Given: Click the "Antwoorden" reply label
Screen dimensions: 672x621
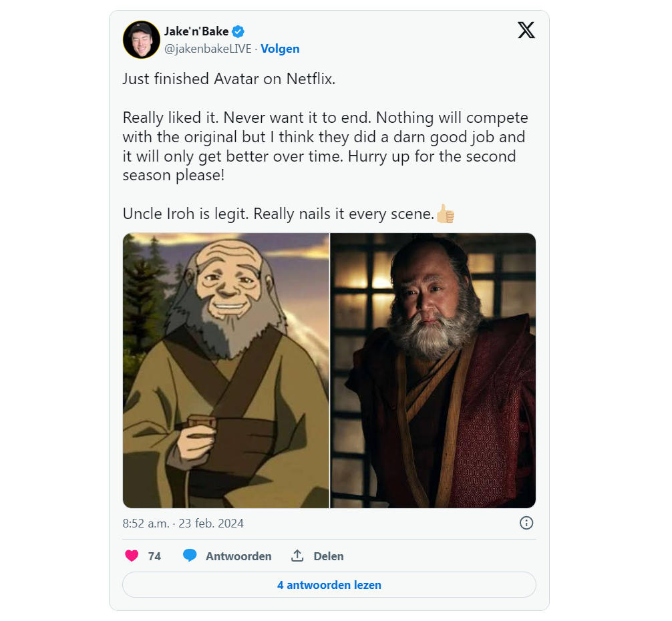Looking at the screenshot, I should click(238, 556).
